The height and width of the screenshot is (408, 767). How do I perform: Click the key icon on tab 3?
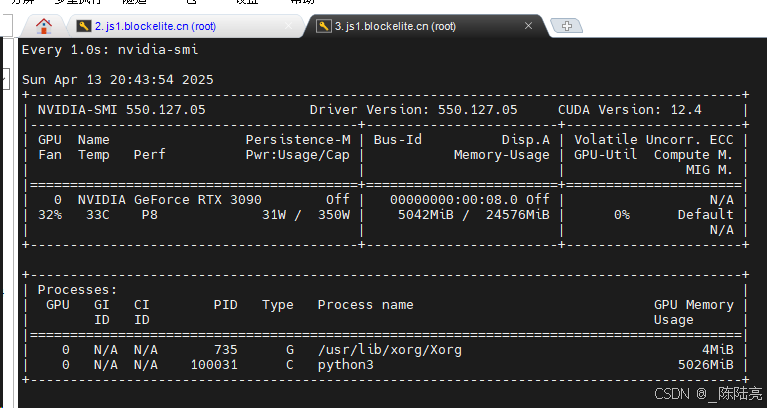coord(323,26)
